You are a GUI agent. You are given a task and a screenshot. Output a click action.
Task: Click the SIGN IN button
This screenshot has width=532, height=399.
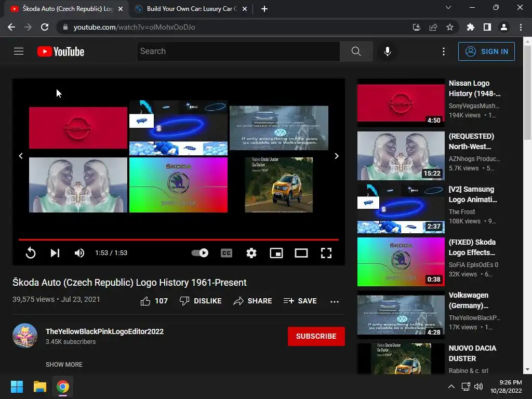(486, 51)
